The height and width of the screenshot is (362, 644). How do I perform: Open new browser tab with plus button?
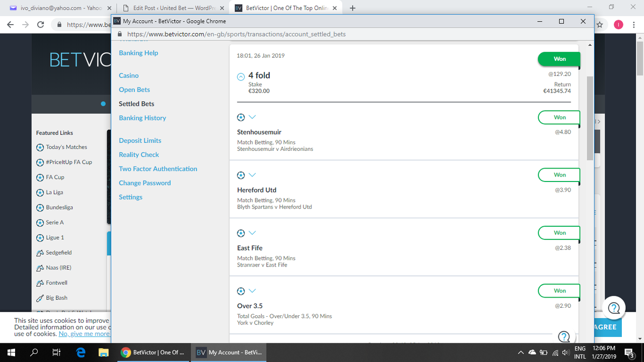(x=352, y=8)
